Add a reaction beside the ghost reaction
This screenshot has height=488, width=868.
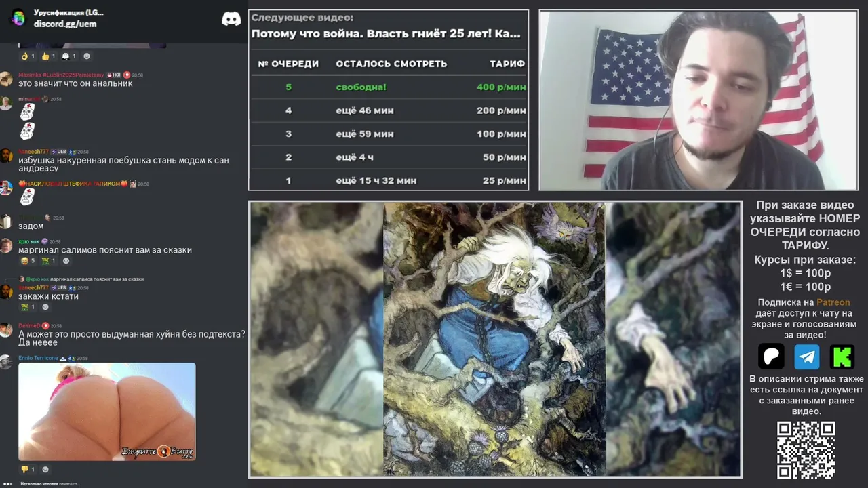point(87,56)
